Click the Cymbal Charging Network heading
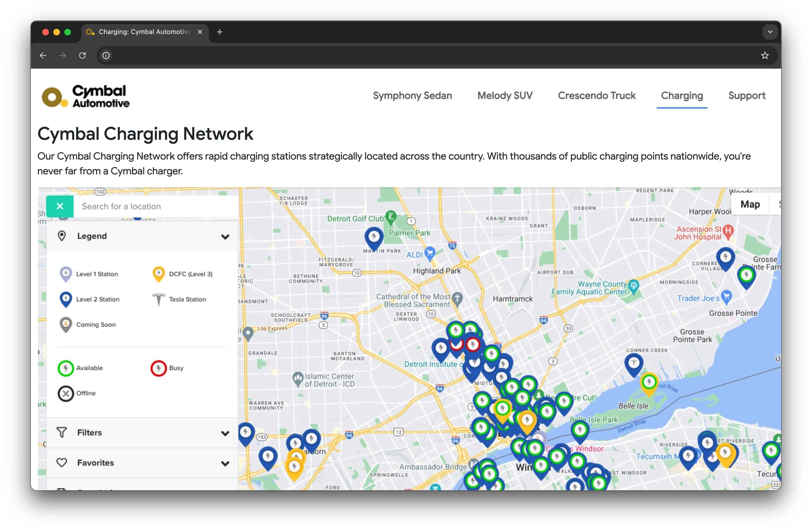This screenshot has width=812, height=531. 145,134
